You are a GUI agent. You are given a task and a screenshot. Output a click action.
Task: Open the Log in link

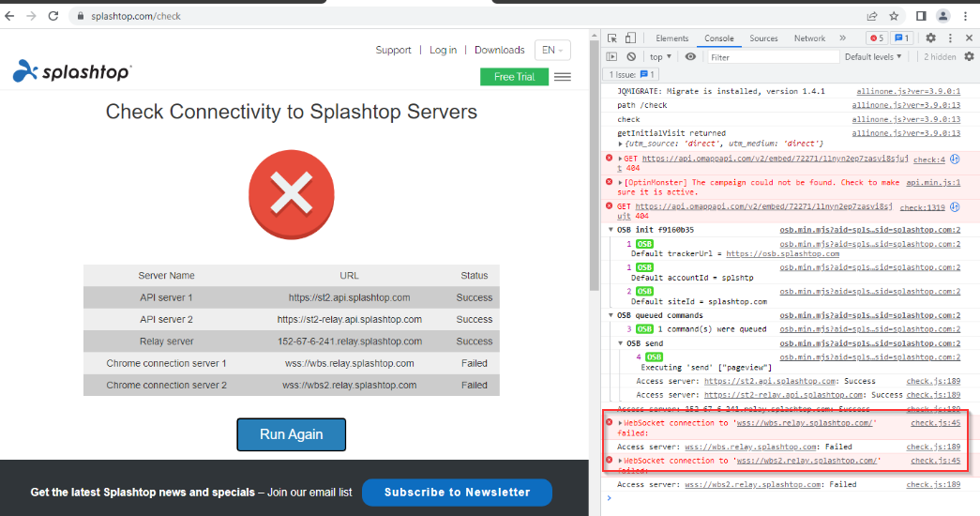[444, 50]
